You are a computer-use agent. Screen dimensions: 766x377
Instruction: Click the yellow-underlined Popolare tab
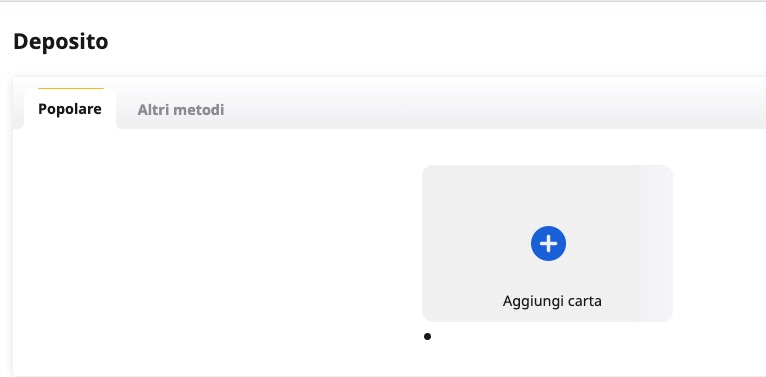click(70, 109)
